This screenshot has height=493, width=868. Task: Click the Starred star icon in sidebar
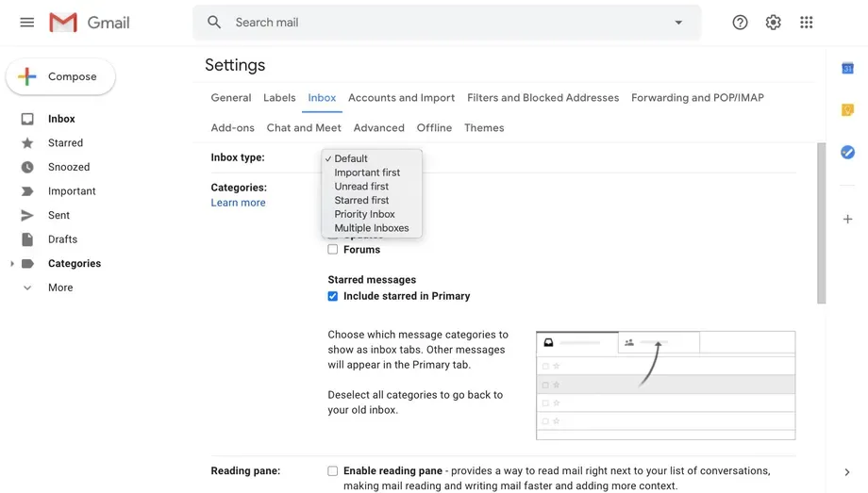[x=27, y=143]
